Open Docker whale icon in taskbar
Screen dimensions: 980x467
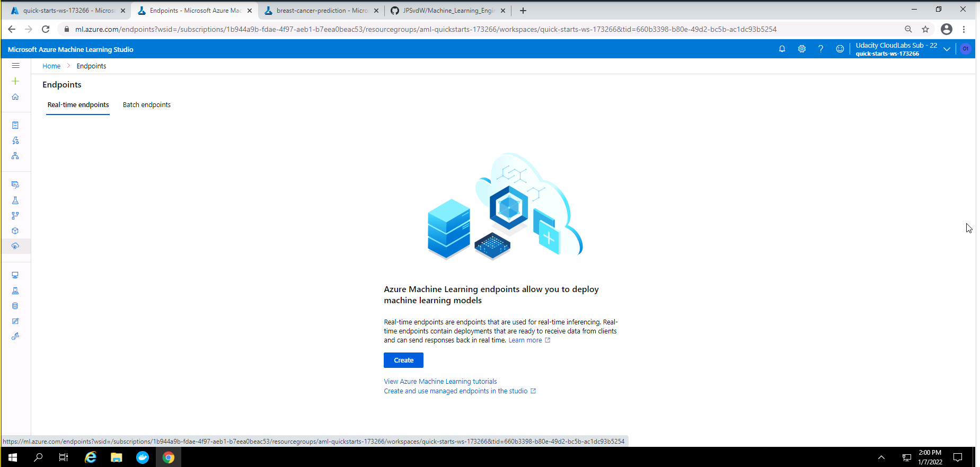[x=143, y=457]
